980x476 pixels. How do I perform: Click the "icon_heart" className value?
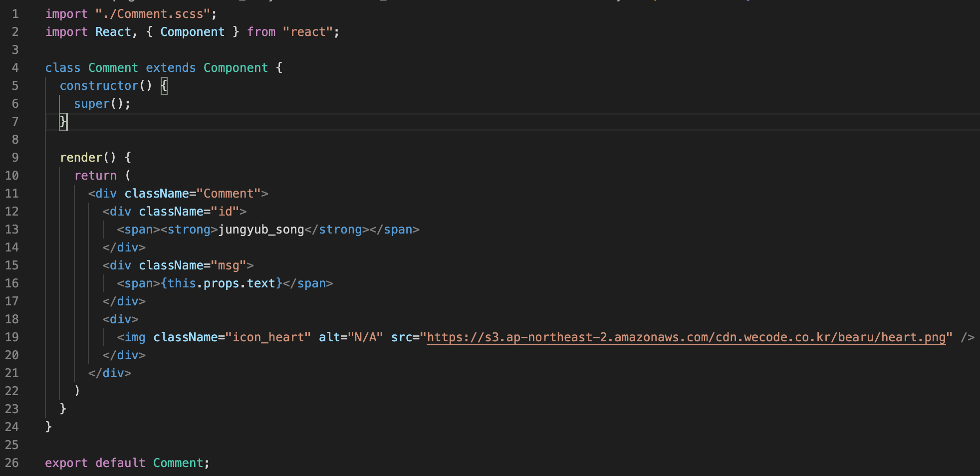[x=268, y=337]
